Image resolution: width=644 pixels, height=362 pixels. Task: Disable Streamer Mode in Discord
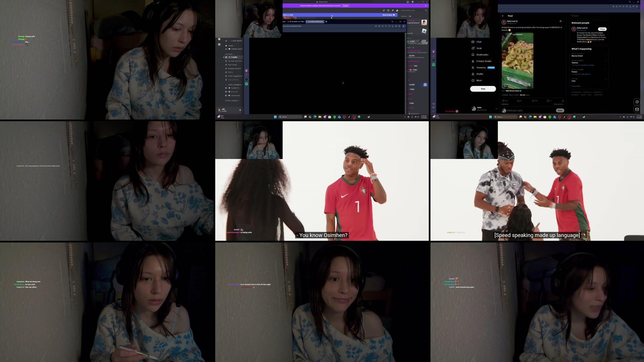345,6
